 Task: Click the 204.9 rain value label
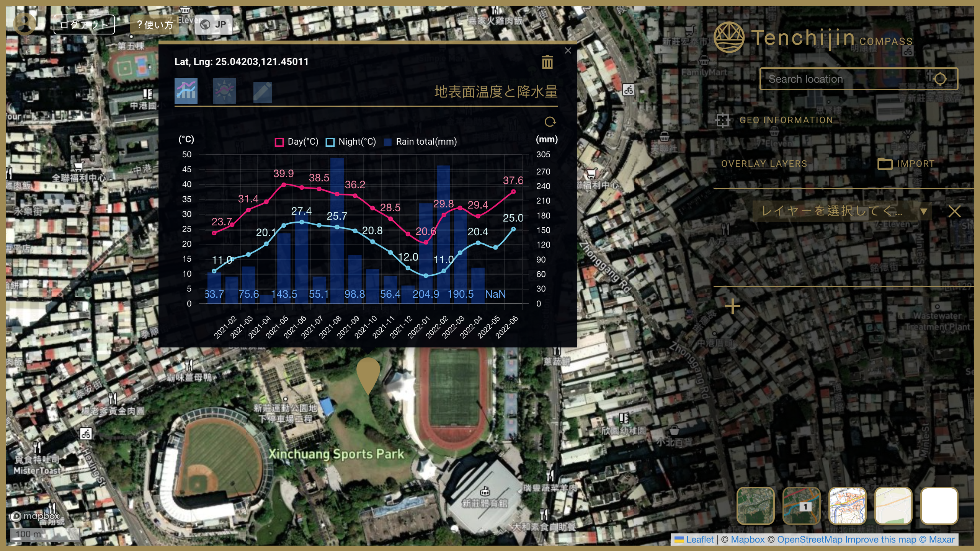(x=426, y=294)
